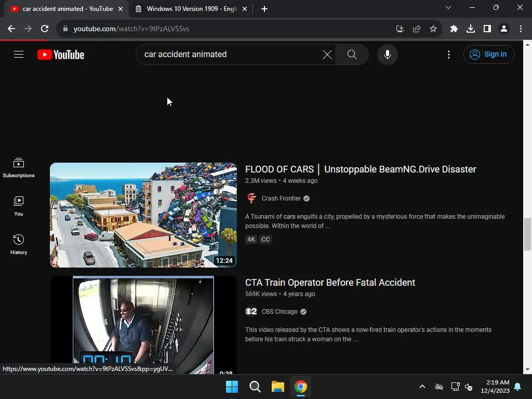Close the YouTube tab
Screen dimensions: 532x399
(x=121, y=9)
